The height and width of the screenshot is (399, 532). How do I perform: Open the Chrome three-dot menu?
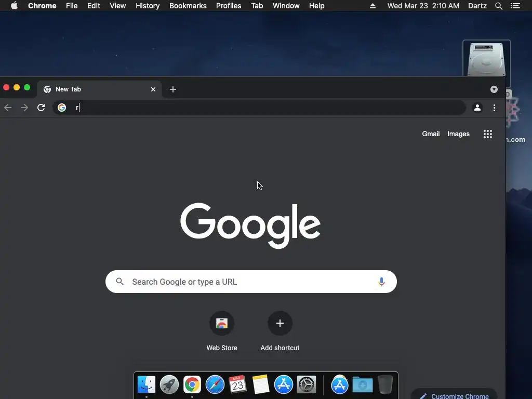[x=494, y=108]
